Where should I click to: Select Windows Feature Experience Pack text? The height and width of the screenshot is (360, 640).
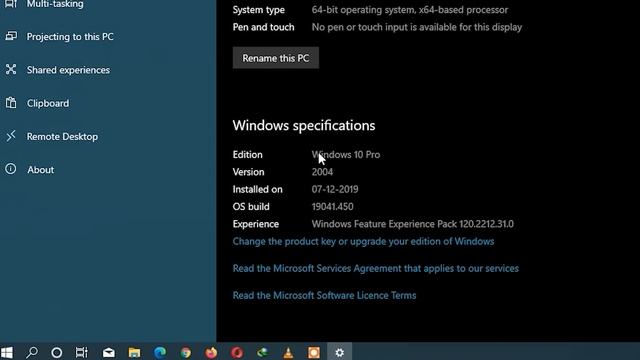pos(413,224)
